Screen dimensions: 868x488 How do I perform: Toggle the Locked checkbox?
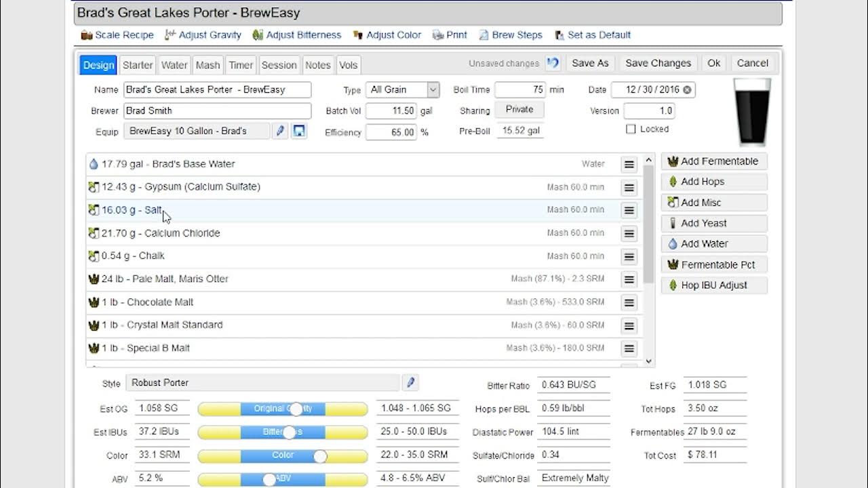point(631,129)
